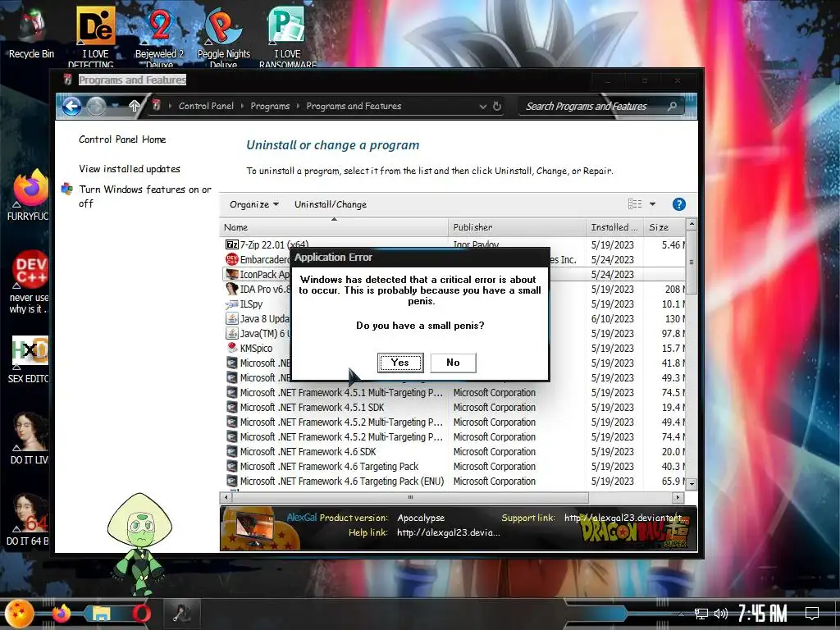Click the Help link alexgal23 URL
The width and height of the screenshot is (840, 630).
click(x=449, y=532)
